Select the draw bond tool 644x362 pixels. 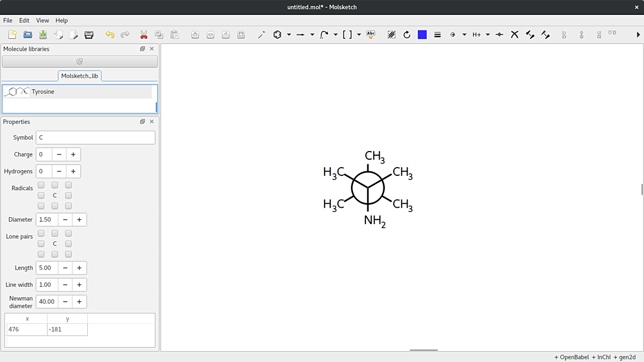coord(262,35)
